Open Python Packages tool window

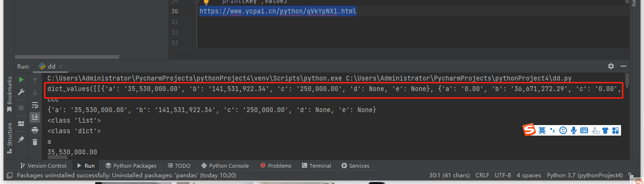pyautogui.click(x=131, y=165)
